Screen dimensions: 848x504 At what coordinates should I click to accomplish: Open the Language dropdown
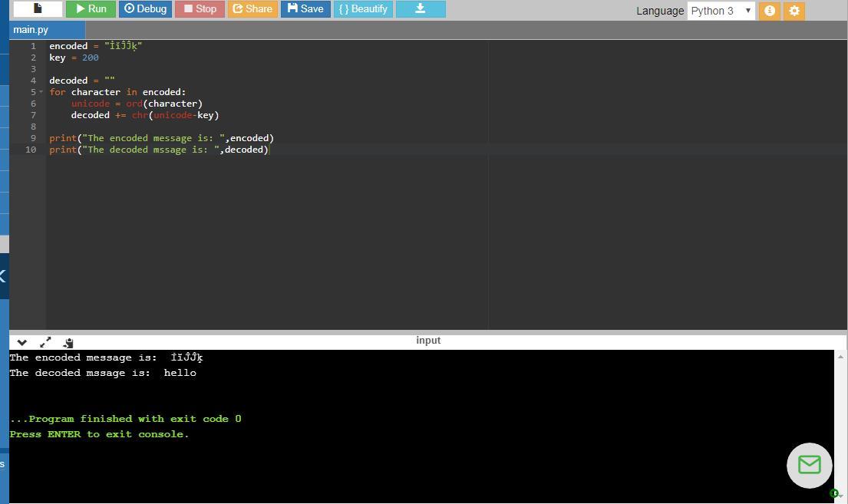pos(721,11)
